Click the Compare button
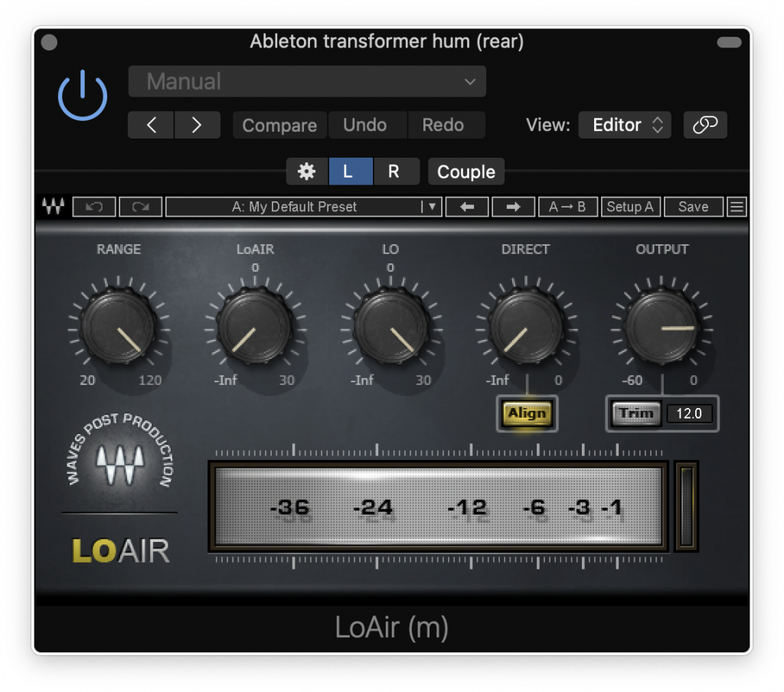This screenshot has width=784, height=692. (x=279, y=125)
